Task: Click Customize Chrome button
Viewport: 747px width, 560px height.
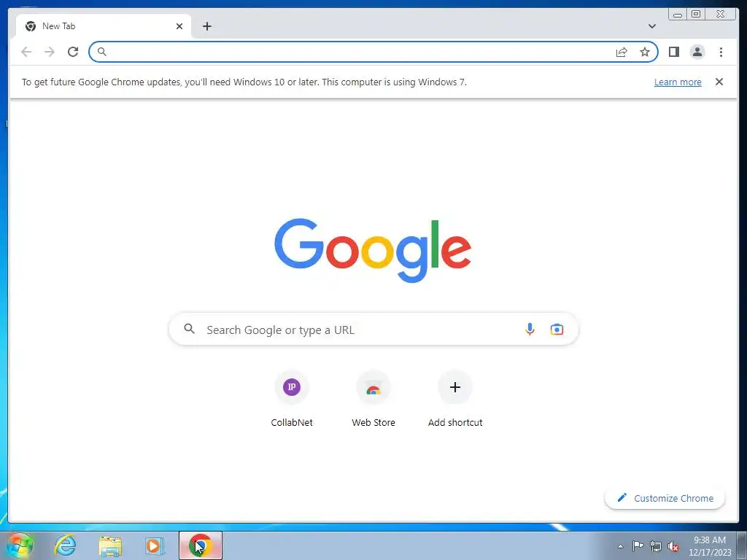Action: (x=665, y=498)
